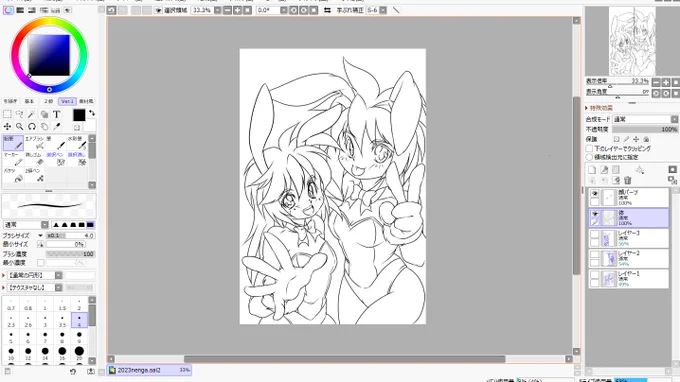Enable clipping to the layer below
Viewport: 680px width, 382px height.
pos(589,149)
